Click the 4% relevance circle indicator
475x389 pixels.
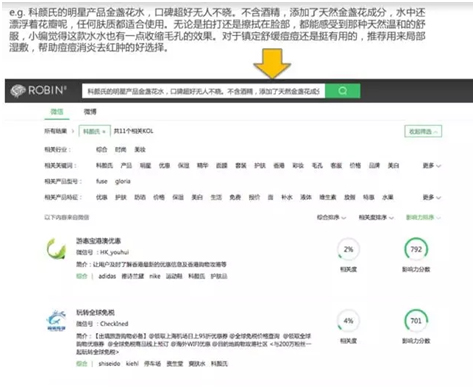point(348,321)
